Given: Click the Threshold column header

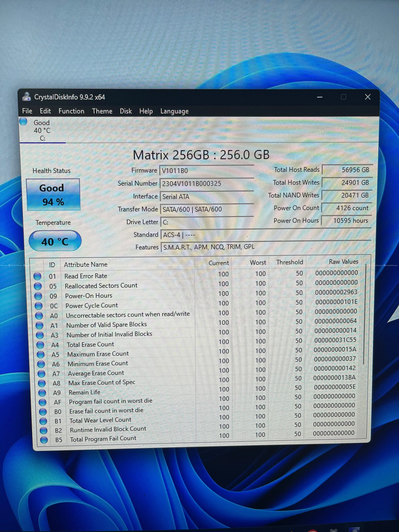Looking at the screenshot, I should click(290, 262).
